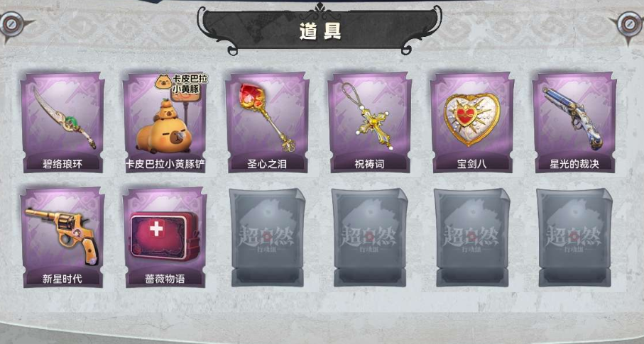Select the 碧络琅环 dagger item card
The image size is (644, 344).
point(62,122)
